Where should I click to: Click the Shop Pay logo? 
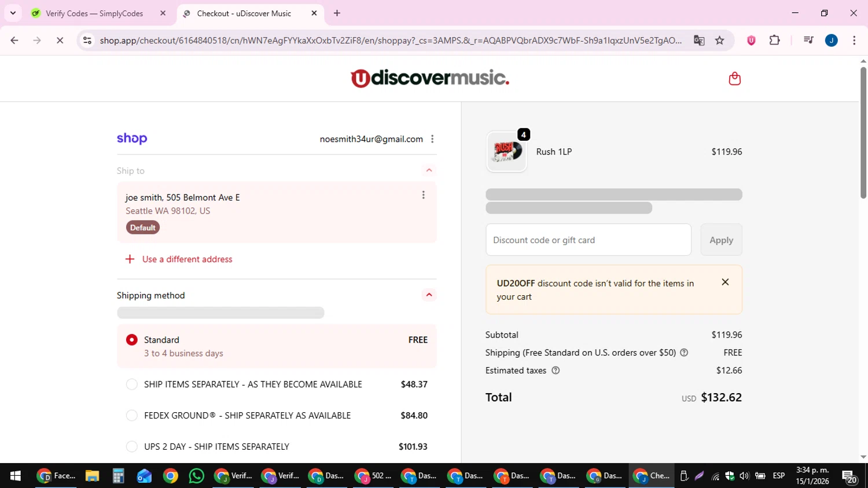point(132,138)
